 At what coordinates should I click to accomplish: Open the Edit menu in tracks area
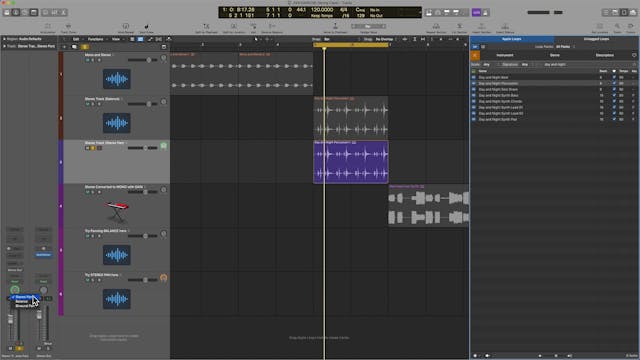pyautogui.click(x=77, y=39)
